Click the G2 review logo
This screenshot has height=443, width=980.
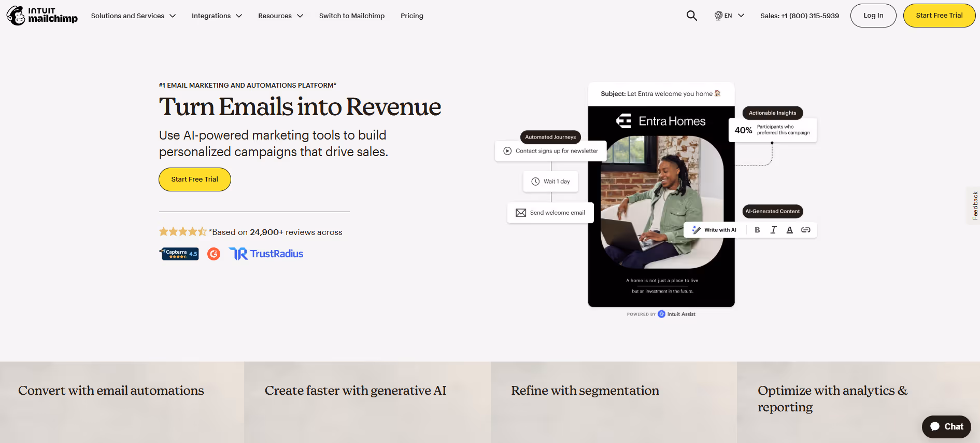tap(214, 254)
